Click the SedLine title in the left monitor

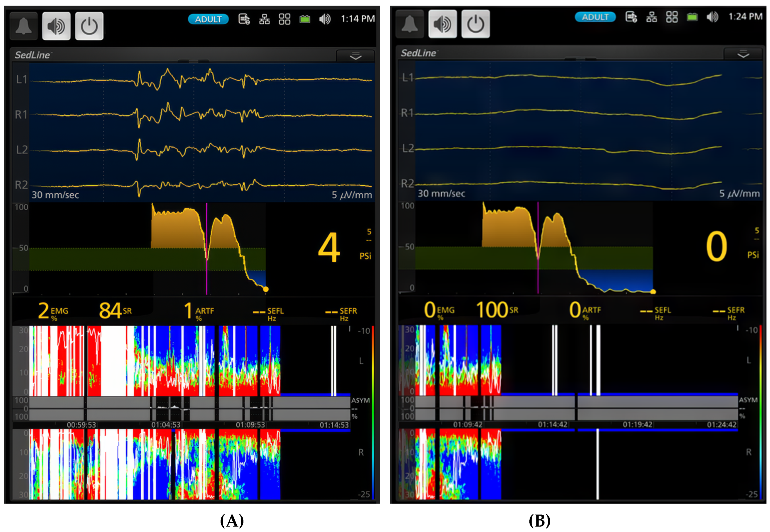pos(32,55)
